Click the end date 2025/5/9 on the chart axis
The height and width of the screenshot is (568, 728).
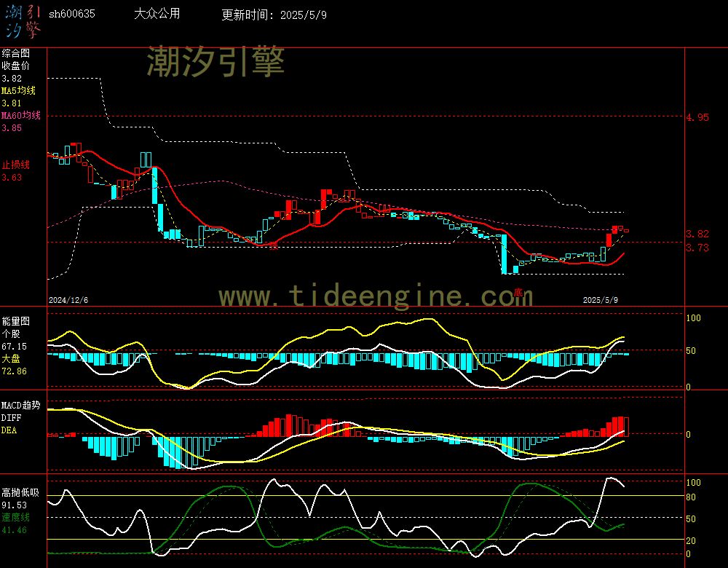[601, 300]
